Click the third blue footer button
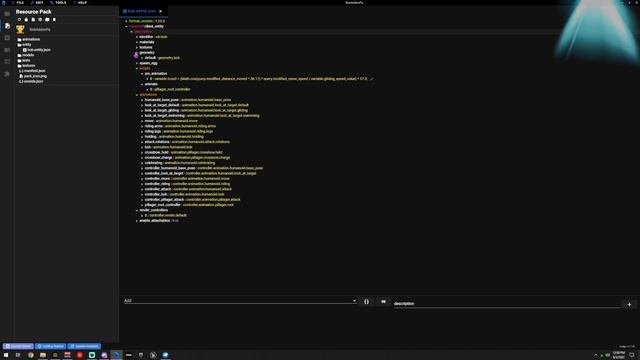 tap(84, 347)
